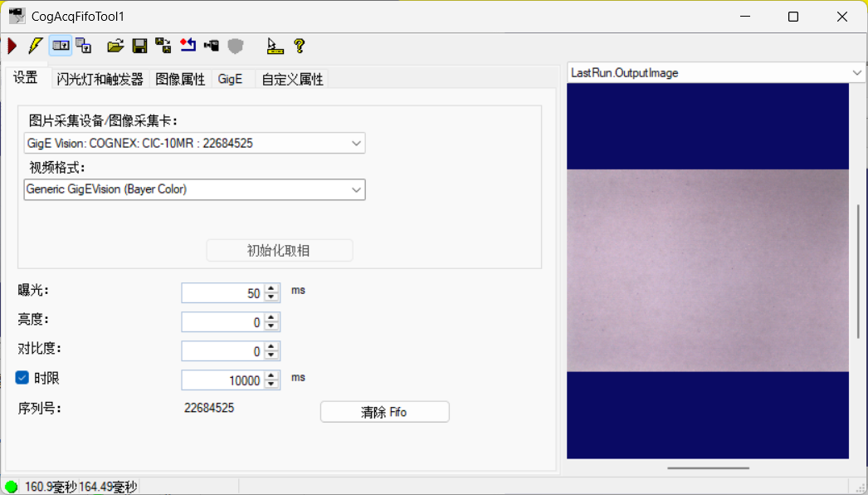Click the Save As double-disk icon
This screenshot has height=495, width=868.
coord(163,46)
